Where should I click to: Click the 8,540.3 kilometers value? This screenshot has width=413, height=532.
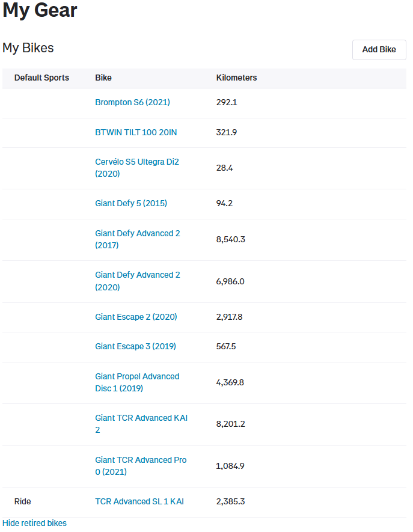pos(230,239)
